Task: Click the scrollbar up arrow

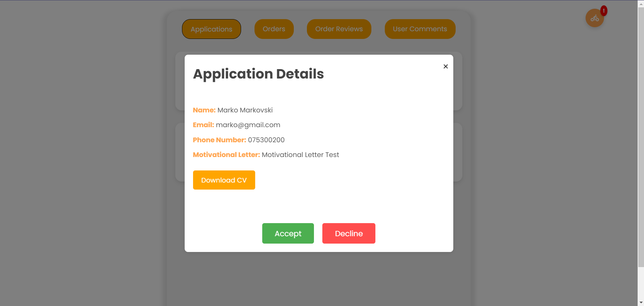Action: [x=641, y=4]
